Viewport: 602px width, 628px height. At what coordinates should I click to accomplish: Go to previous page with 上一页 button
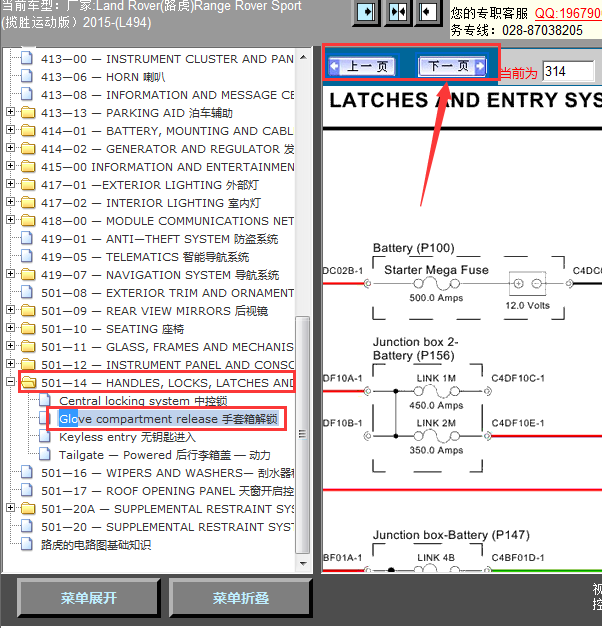pyautogui.click(x=362, y=66)
